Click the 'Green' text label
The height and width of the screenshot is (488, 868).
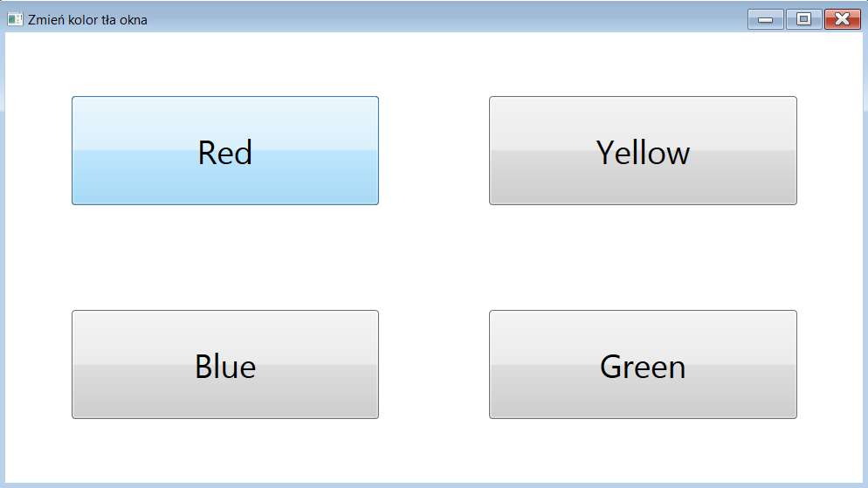coord(643,367)
